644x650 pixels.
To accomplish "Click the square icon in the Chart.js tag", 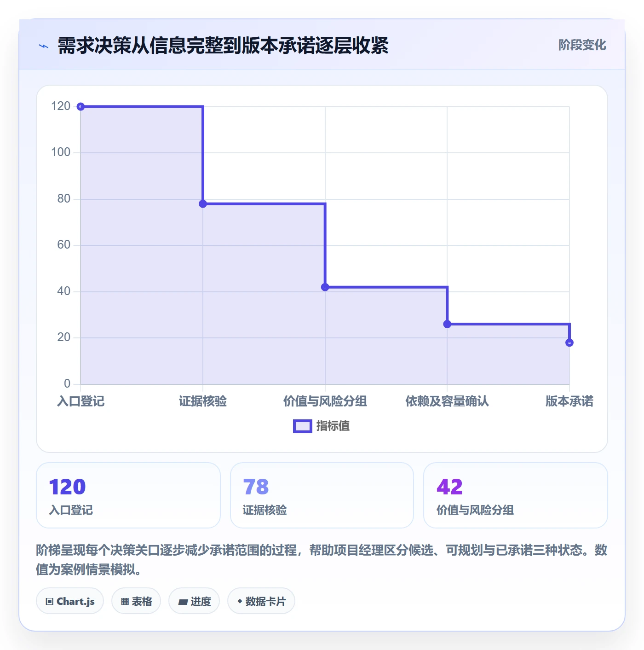I will coord(50,602).
